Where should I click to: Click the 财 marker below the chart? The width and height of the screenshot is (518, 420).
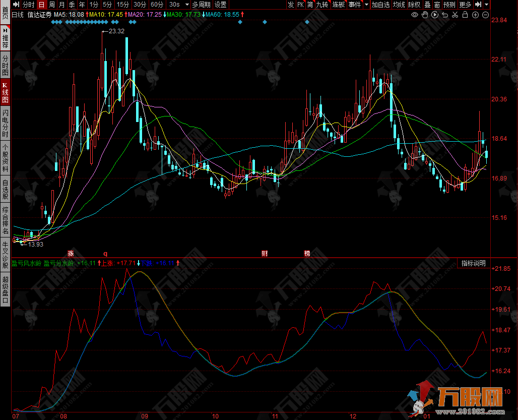[x=264, y=254]
